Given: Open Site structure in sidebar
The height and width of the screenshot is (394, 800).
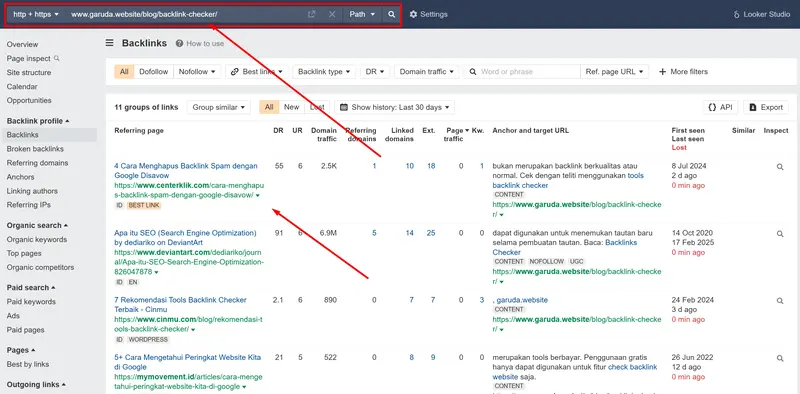Looking at the screenshot, I should click(x=29, y=72).
